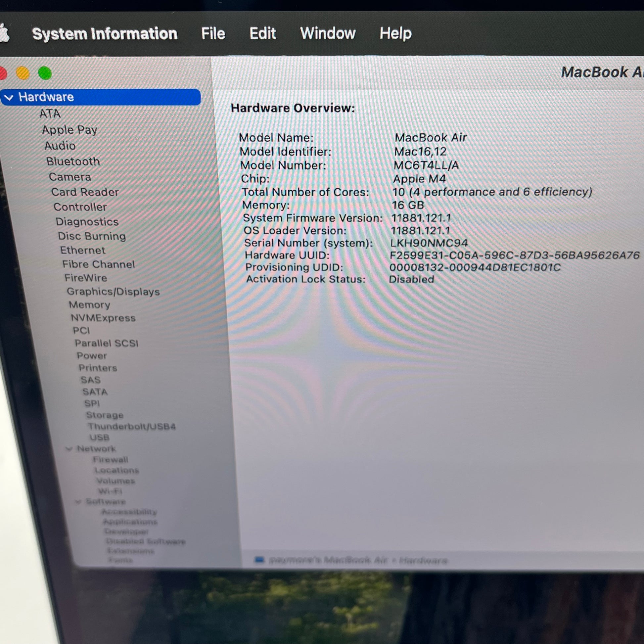Viewport: 644px width, 644px height.
Task: Click the green zoom window button
Action: (45, 73)
